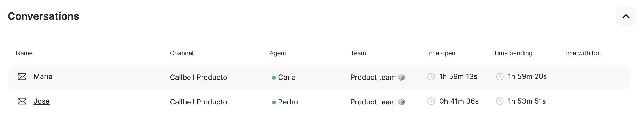Open Jose's conversation link

click(x=41, y=101)
